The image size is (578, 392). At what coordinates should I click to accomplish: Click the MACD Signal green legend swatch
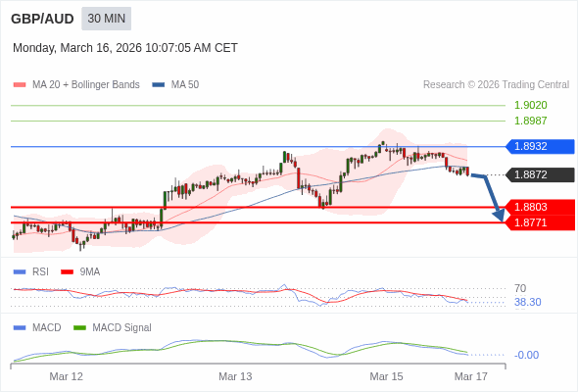pyautogui.click(x=79, y=328)
